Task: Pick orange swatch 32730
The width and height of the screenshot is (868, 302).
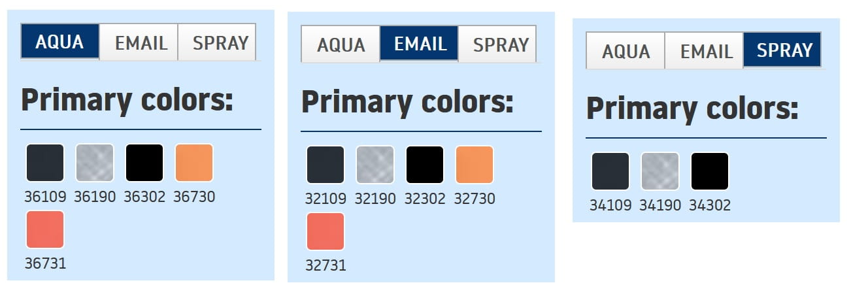Action: coord(475,165)
